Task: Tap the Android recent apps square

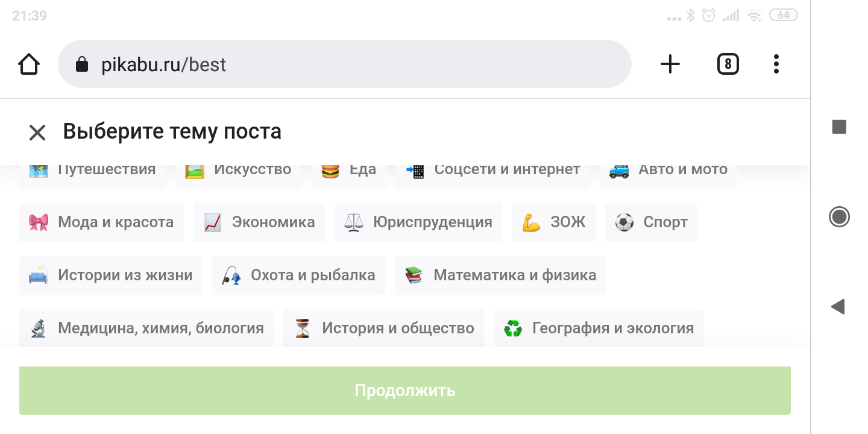Action: pyautogui.click(x=839, y=127)
